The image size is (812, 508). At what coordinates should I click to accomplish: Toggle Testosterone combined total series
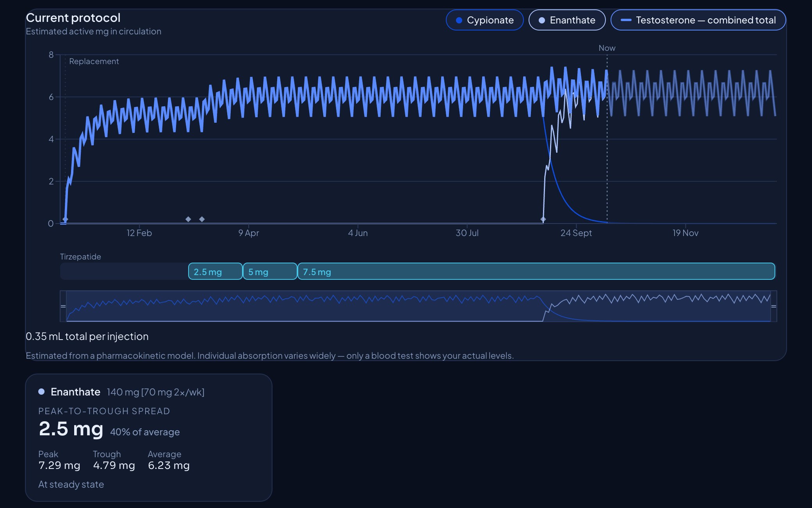[698, 20]
